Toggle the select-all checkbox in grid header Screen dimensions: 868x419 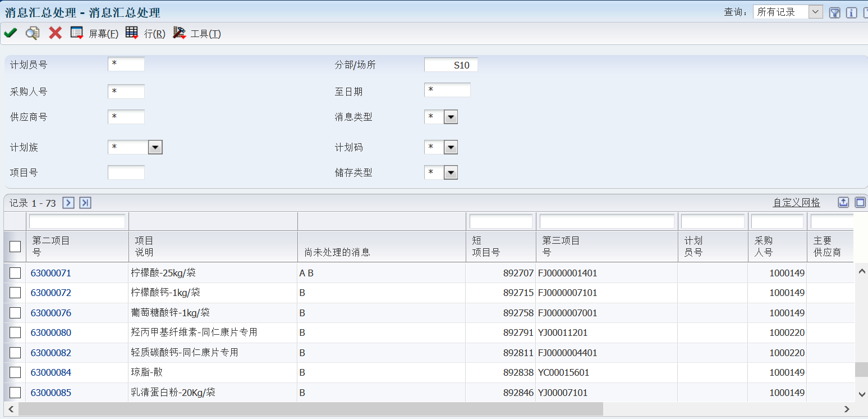point(15,247)
